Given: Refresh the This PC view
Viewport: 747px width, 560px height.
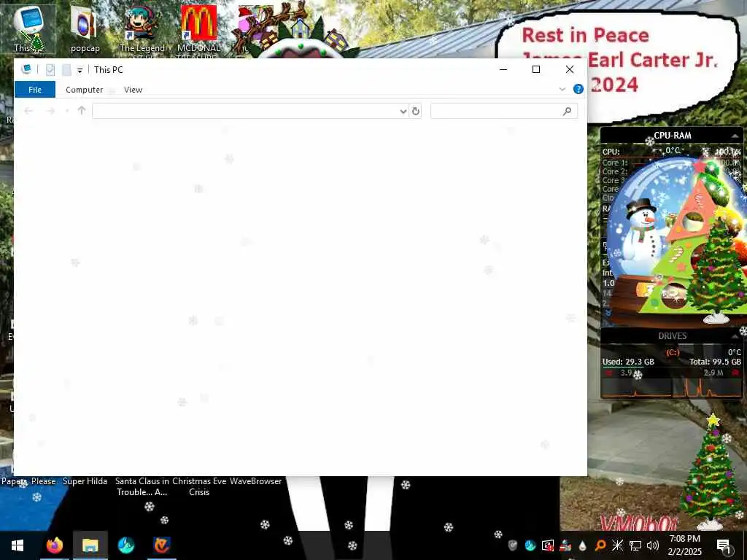Looking at the screenshot, I should point(415,112).
